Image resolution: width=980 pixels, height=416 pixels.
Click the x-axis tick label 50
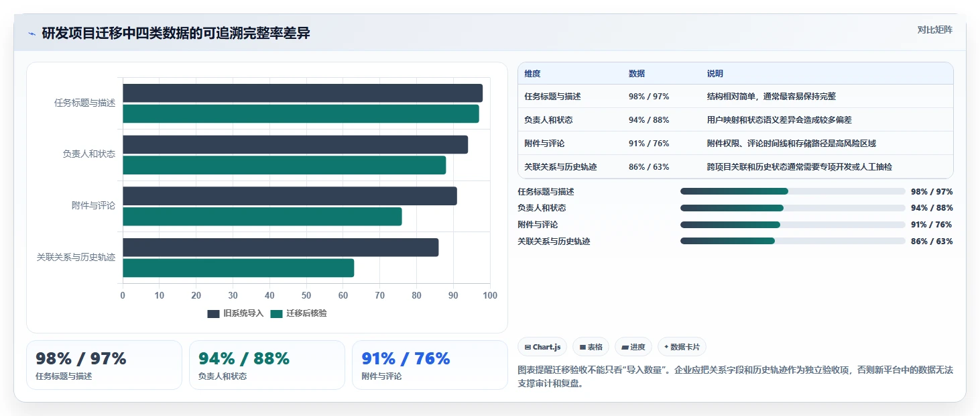pos(306,295)
